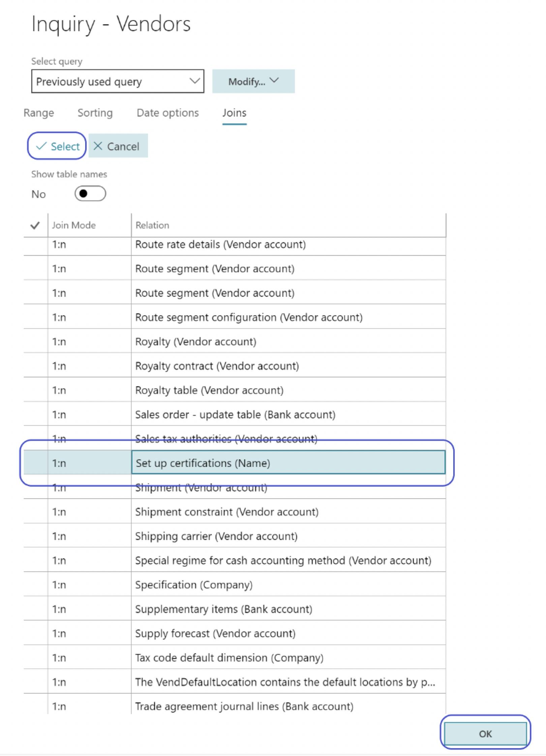Toggle the Show table names switch

click(90, 194)
